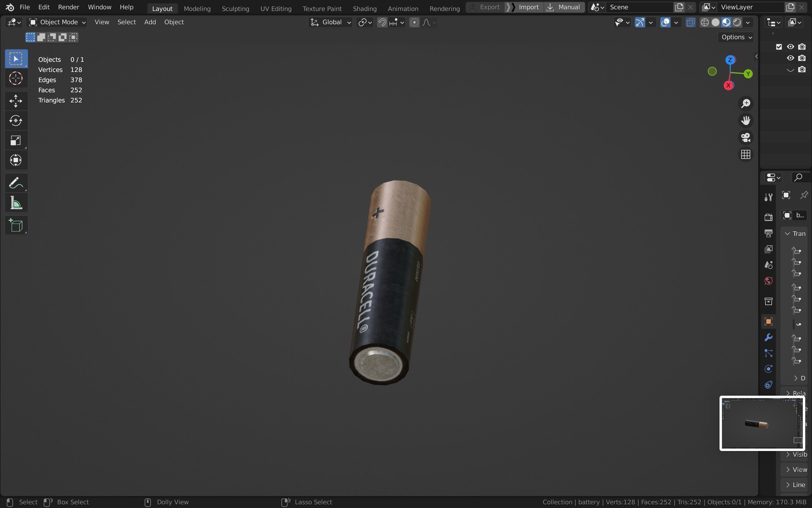Select the Transform tool
Image resolution: width=812 pixels, height=508 pixels.
click(x=16, y=160)
